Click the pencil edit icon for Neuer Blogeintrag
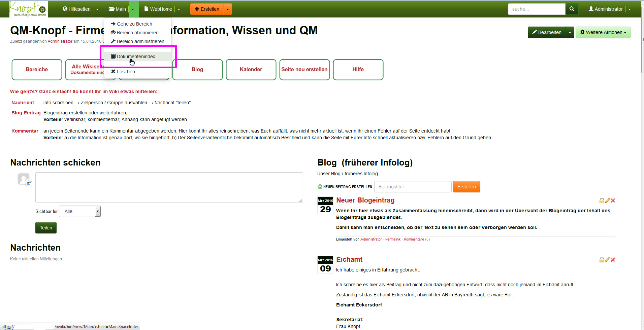Screen dimensions: 644x330 point(607,200)
